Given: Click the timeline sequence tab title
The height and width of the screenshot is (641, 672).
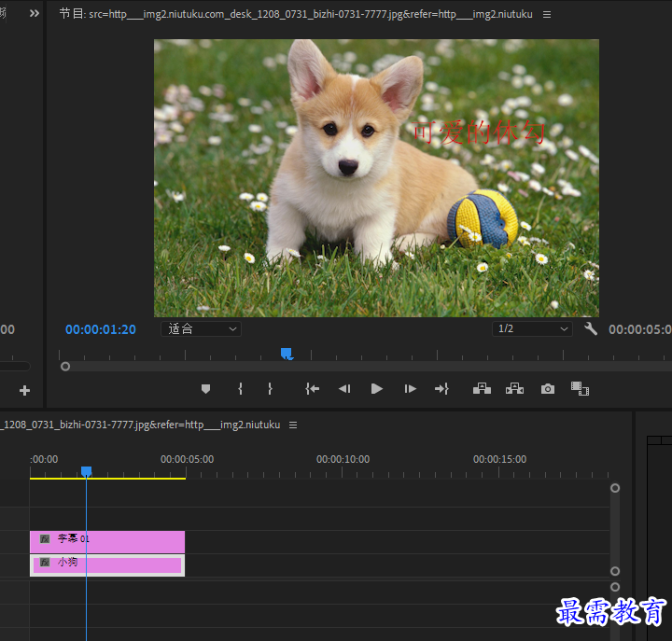Looking at the screenshot, I should click(x=141, y=425).
